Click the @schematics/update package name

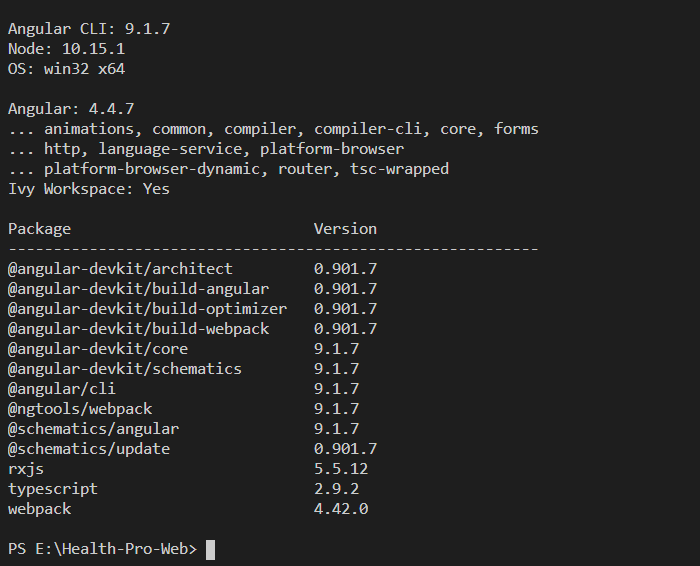point(89,449)
